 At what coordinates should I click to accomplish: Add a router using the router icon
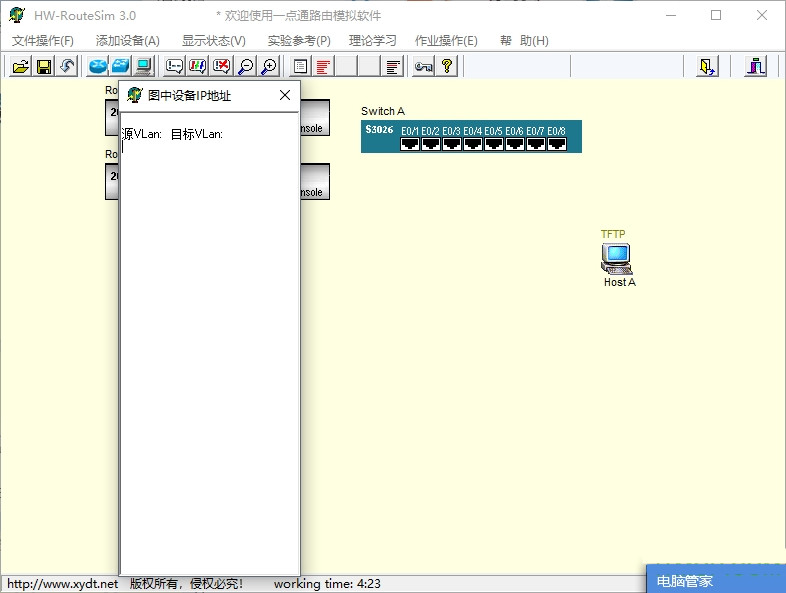pos(98,66)
